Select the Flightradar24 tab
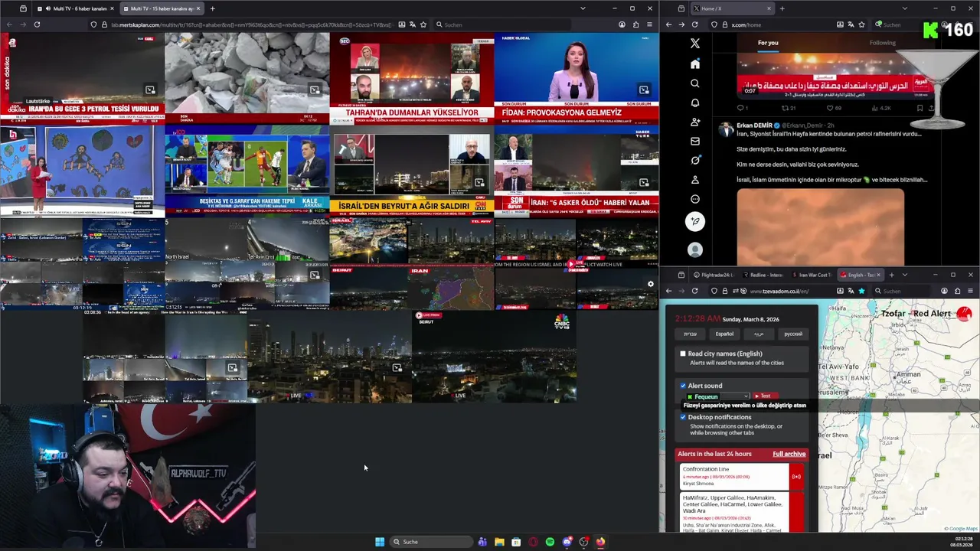980x551 pixels. (x=713, y=275)
